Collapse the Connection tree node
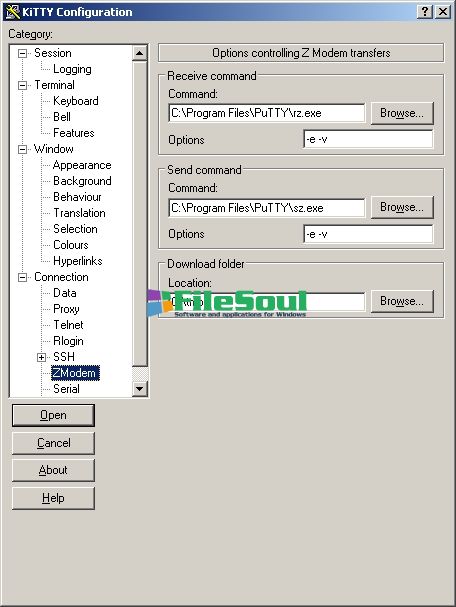This screenshot has width=456, height=607. coord(23,277)
